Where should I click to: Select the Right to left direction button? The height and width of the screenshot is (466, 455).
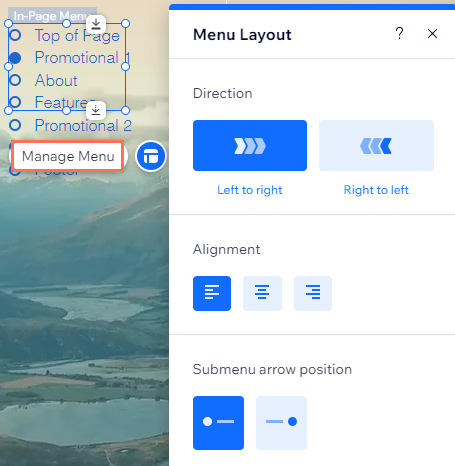(376, 145)
